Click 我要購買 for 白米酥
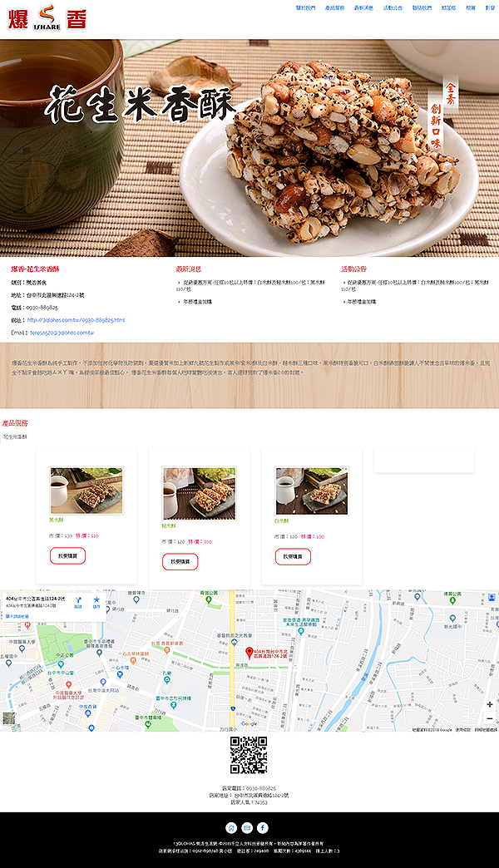 pos(293,556)
